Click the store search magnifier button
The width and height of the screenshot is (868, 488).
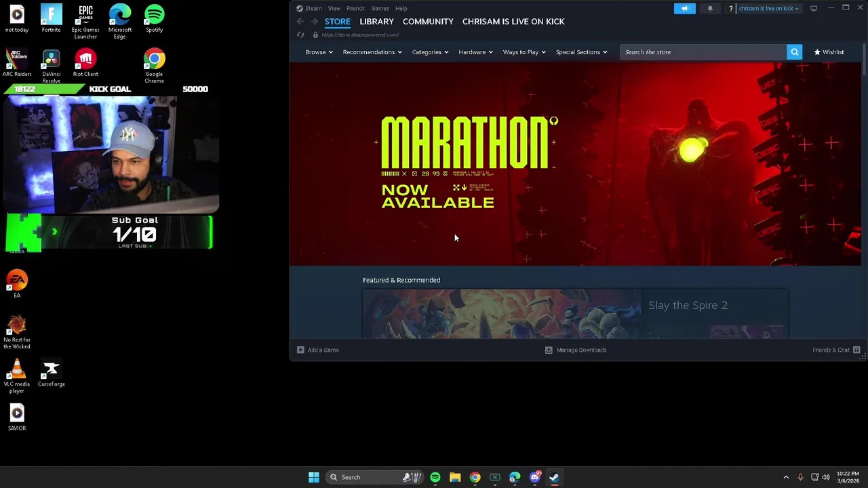tap(794, 52)
